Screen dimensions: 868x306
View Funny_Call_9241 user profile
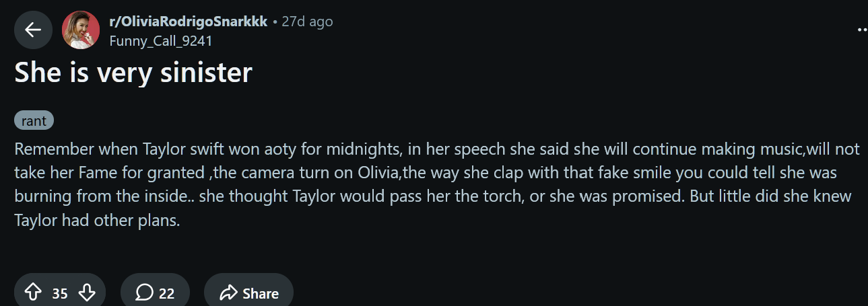pos(160,40)
